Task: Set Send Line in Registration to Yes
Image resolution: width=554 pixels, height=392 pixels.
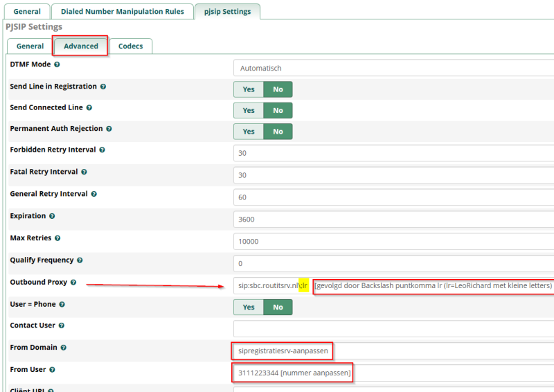Action: coord(249,89)
